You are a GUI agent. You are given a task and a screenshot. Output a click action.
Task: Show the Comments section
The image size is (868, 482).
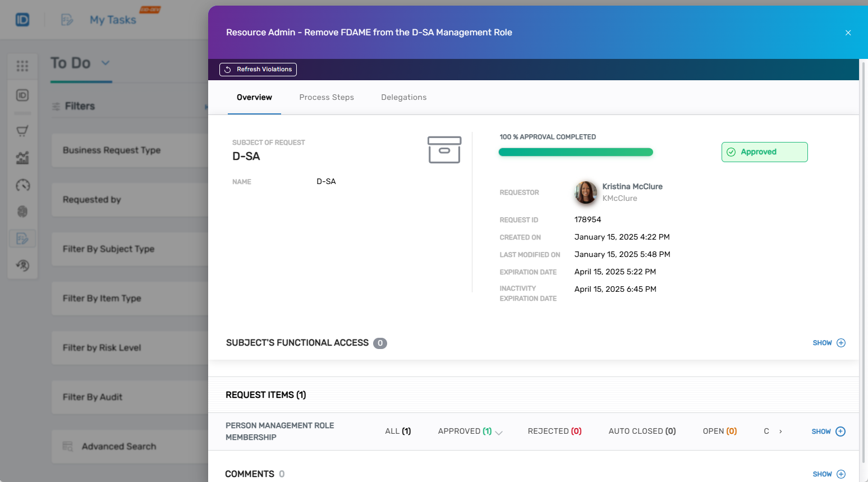coord(829,474)
